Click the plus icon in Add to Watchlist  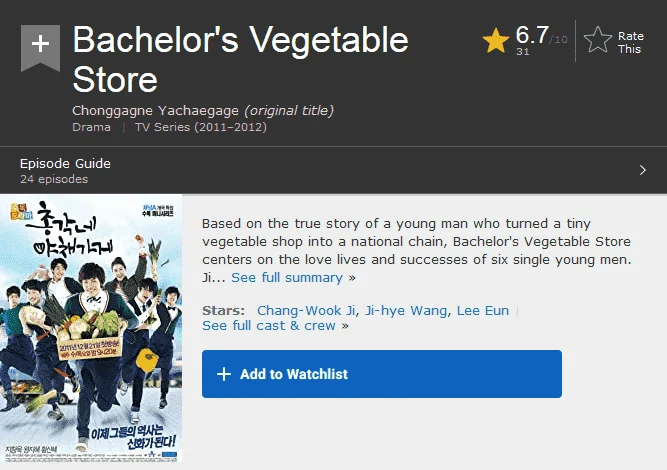(x=224, y=374)
